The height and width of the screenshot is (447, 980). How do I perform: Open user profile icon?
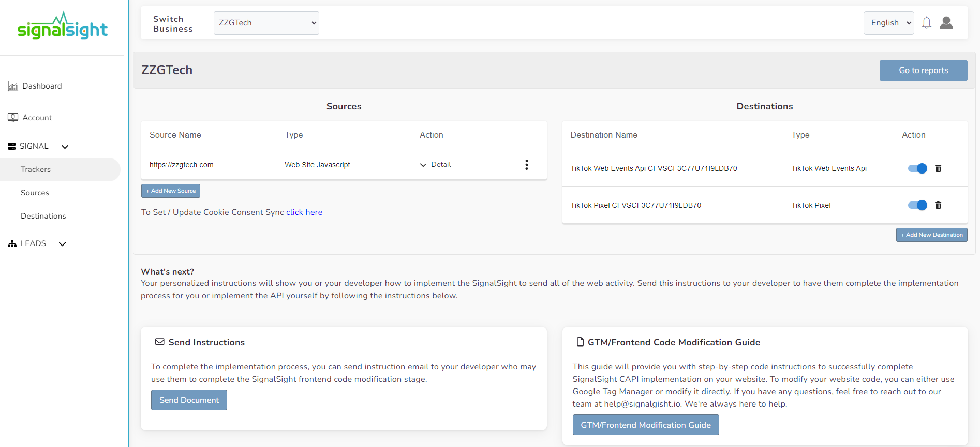point(946,23)
